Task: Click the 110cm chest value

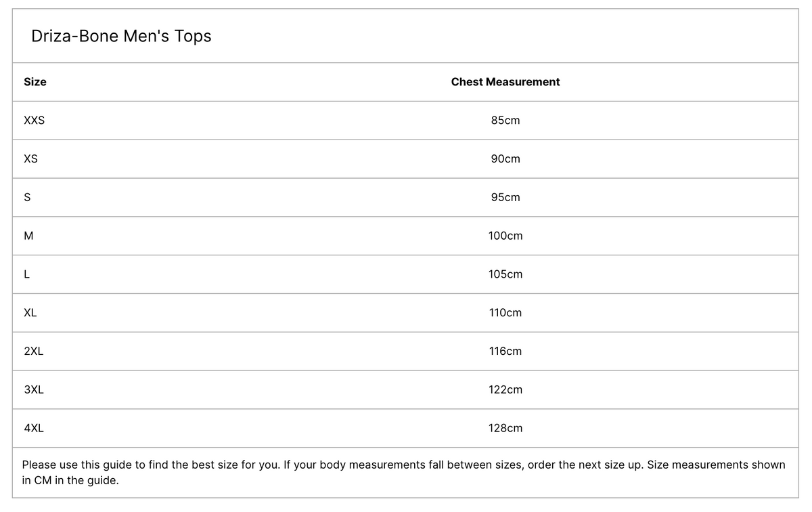Action: point(505,313)
